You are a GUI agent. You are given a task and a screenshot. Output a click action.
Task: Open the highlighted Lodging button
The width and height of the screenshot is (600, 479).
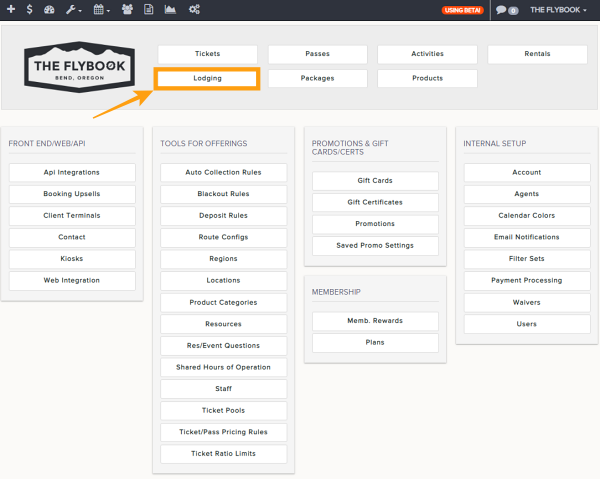point(207,78)
